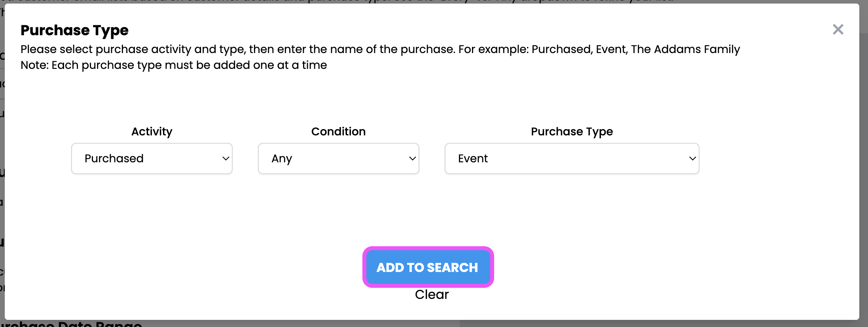Image resolution: width=868 pixels, height=327 pixels.
Task: Click the bold Purchase Type dialog heading
Action: click(74, 30)
